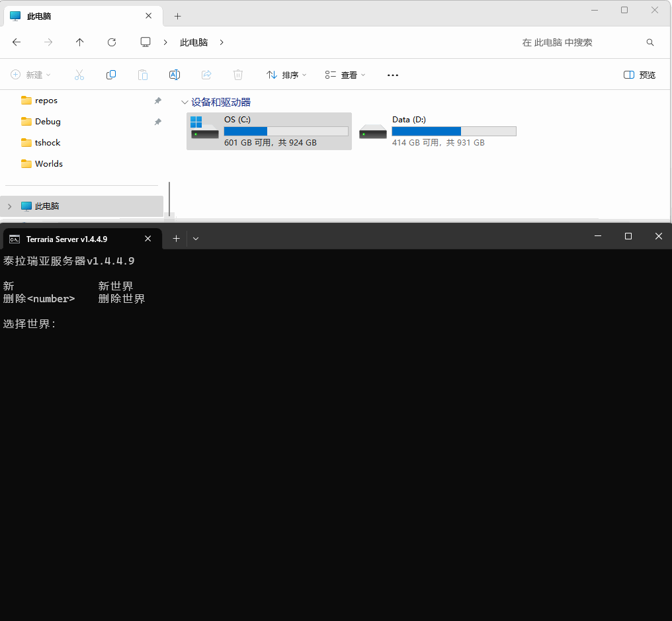Collapse the 设备和驱动器 group

click(x=185, y=103)
